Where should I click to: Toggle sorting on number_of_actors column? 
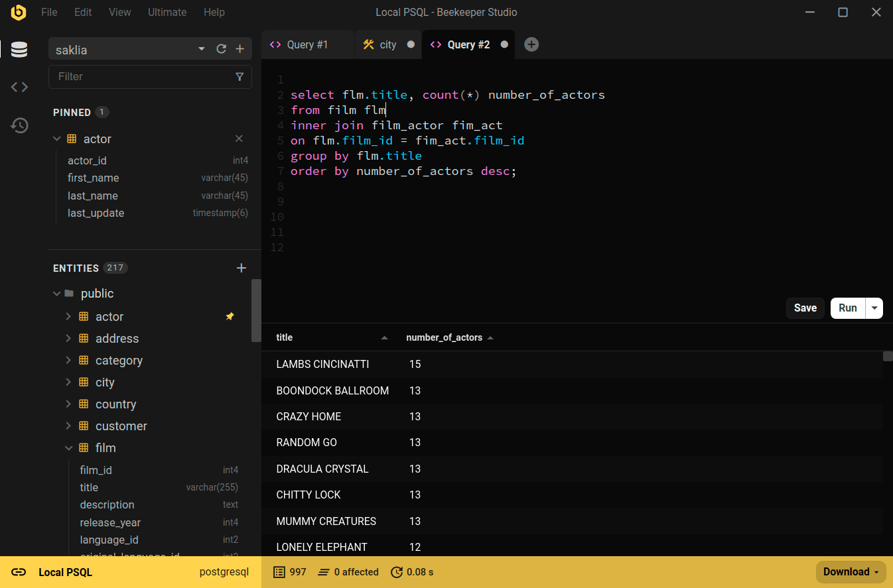tap(490, 337)
